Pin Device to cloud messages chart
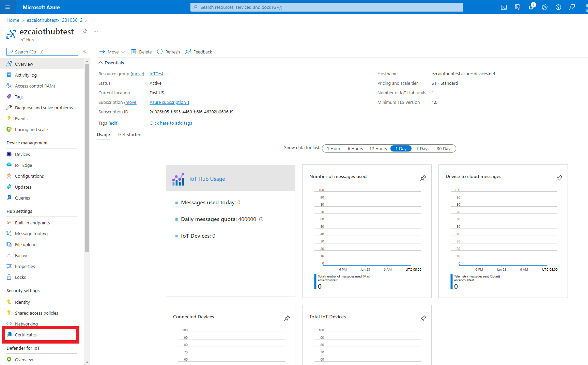 pyautogui.click(x=559, y=178)
